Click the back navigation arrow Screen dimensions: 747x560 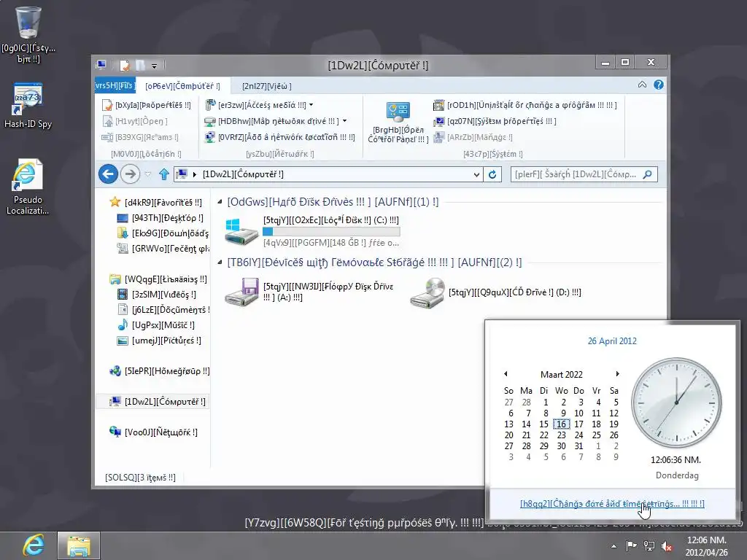[108, 174]
